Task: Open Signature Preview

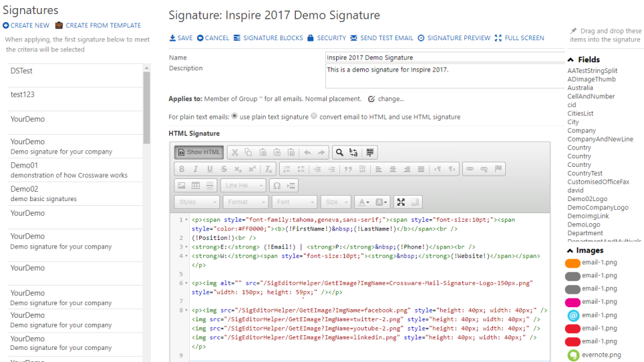Action: (x=453, y=38)
